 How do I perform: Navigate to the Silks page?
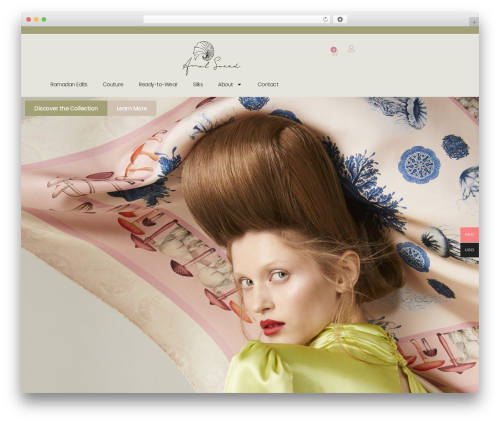pos(198,85)
